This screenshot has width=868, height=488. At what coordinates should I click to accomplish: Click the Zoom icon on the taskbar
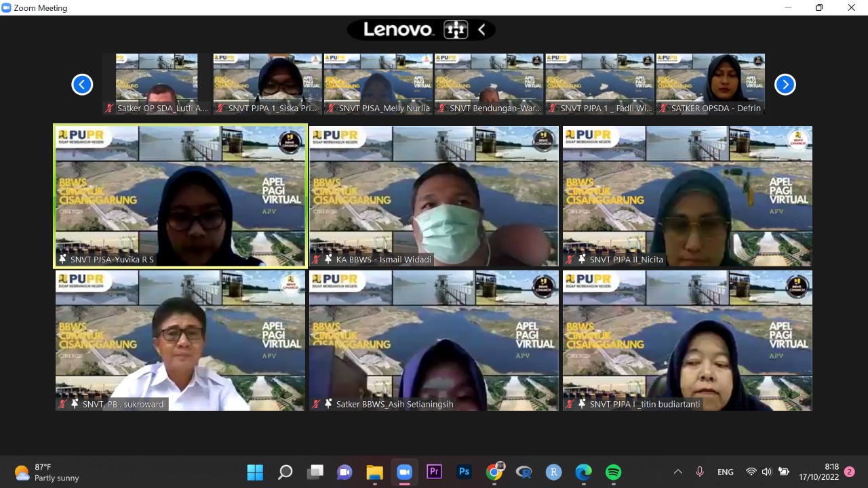coord(404,472)
